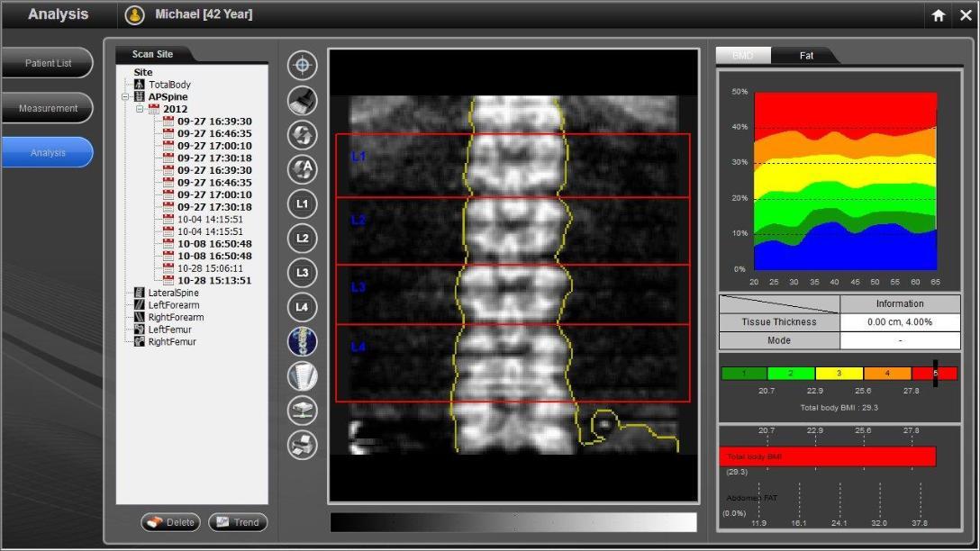This screenshot has width=980, height=551.
Task: Switch to the Fat tab
Action: [805, 55]
